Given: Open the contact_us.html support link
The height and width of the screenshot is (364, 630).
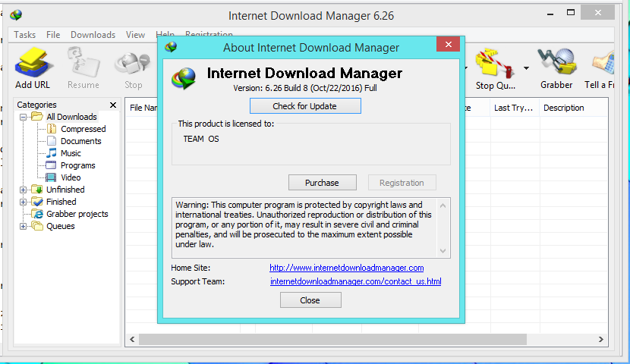Looking at the screenshot, I should pyautogui.click(x=355, y=281).
